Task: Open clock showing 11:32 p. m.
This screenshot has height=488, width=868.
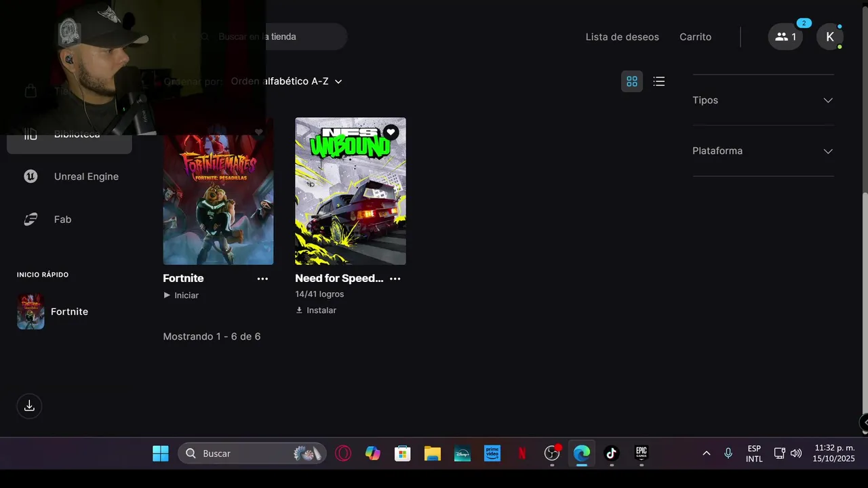Action: pyautogui.click(x=834, y=453)
